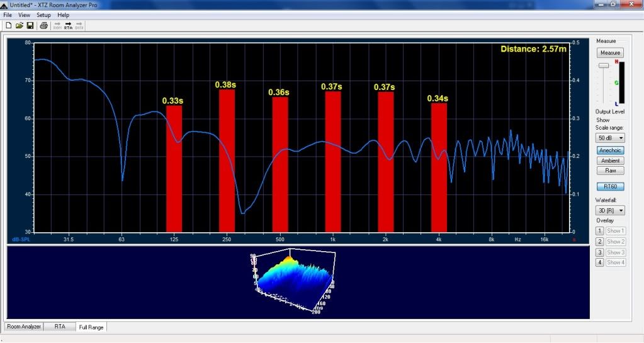Open the File menu
This screenshot has width=644, height=343.
[8, 14]
